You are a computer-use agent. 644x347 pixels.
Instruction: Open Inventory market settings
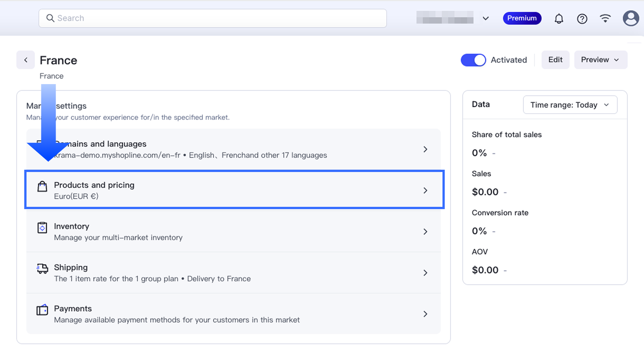click(x=233, y=231)
